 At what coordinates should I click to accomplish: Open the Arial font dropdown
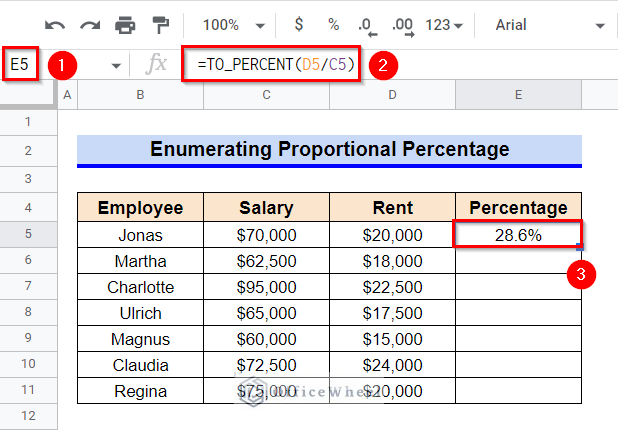[549, 25]
